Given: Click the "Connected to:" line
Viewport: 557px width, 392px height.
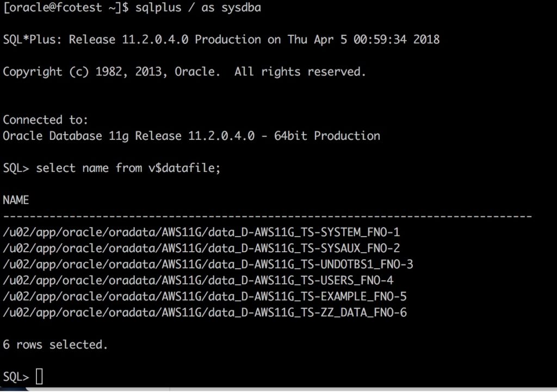Looking at the screenshot, I should [x=46, y=120].
